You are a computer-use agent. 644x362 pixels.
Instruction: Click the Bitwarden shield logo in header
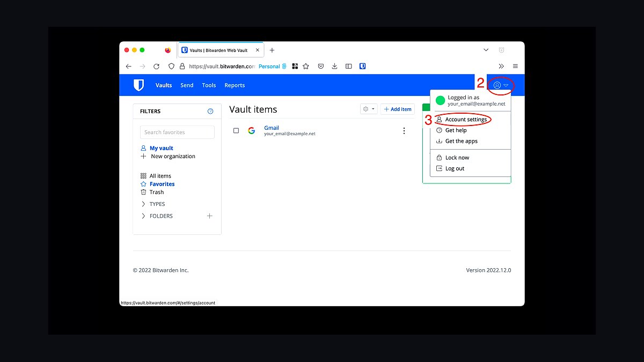[138, 85]
